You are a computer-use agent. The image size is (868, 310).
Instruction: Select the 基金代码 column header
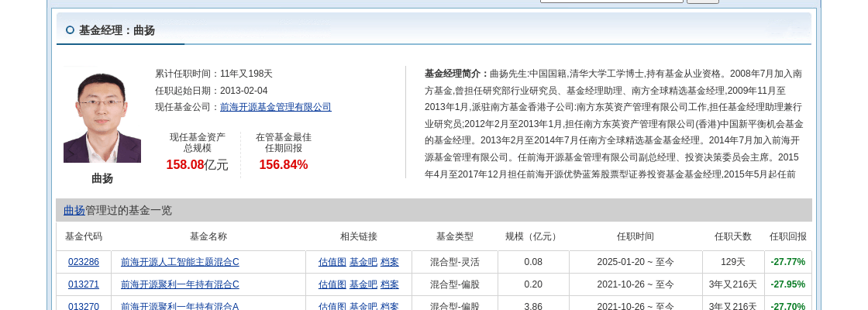pos(84,236)
